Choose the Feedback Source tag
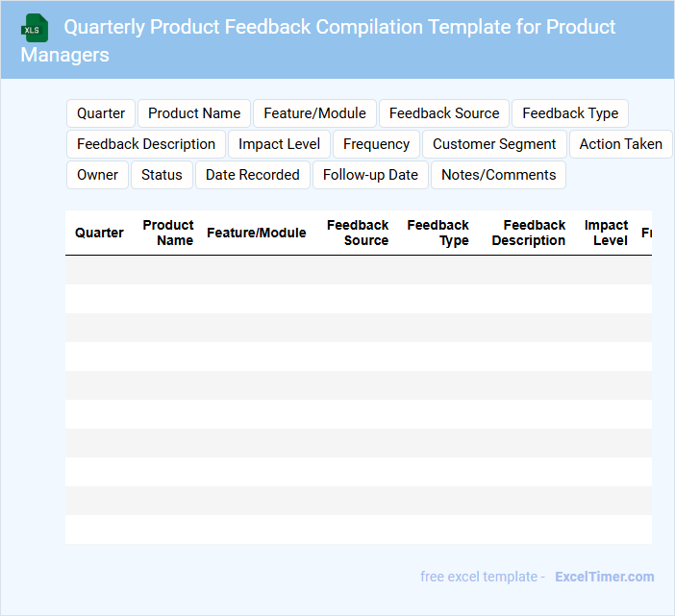This screenshot has width=675, height=616. [444, 113]
